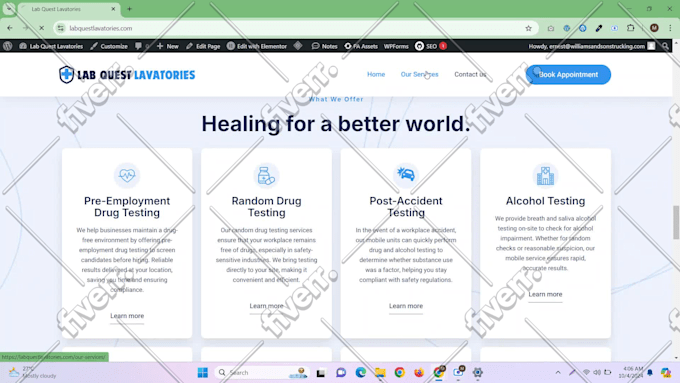Open Lab Quest Lavatories admin bar site menu
The width and height of the screenshot is (680, 383).
click(x=51, y=46)
